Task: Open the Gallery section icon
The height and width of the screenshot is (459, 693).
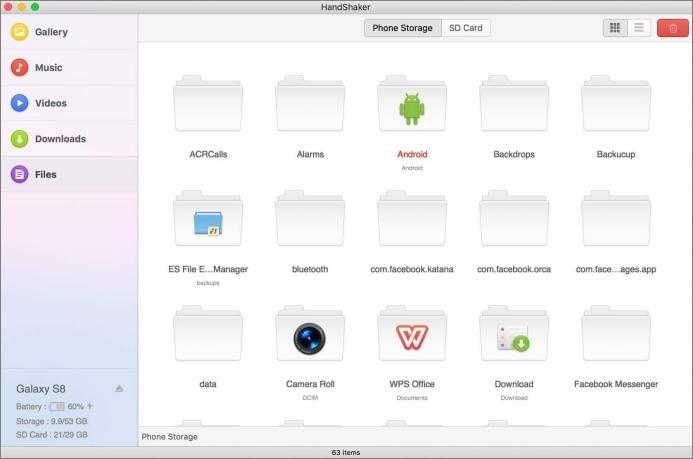Action: (19, 32)
